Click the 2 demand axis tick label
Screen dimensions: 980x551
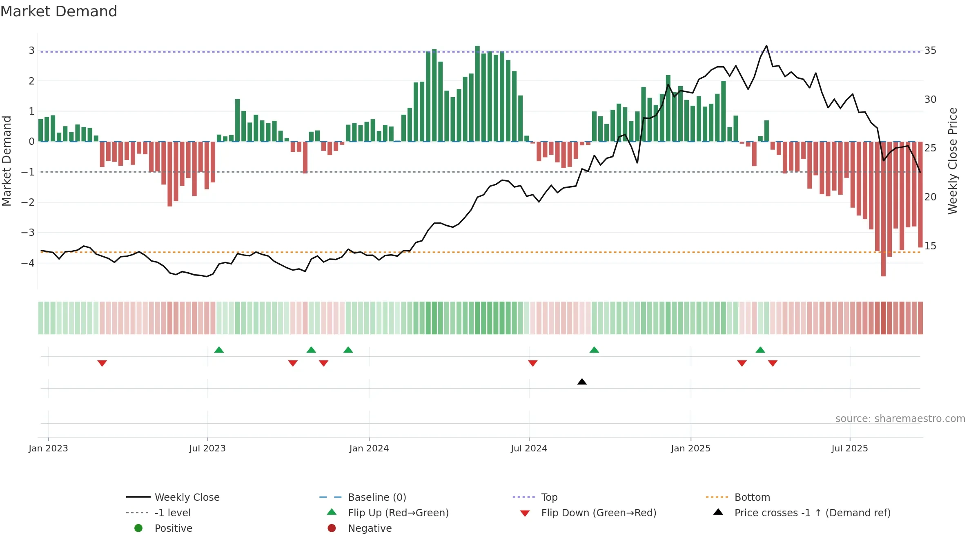(x=31, y=81)
